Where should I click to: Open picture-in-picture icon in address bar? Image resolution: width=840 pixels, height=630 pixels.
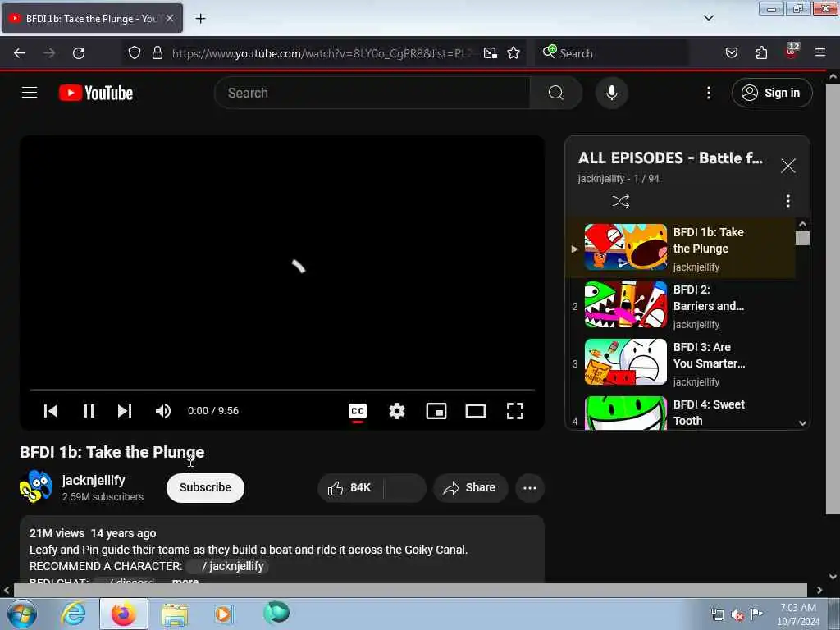491,52
